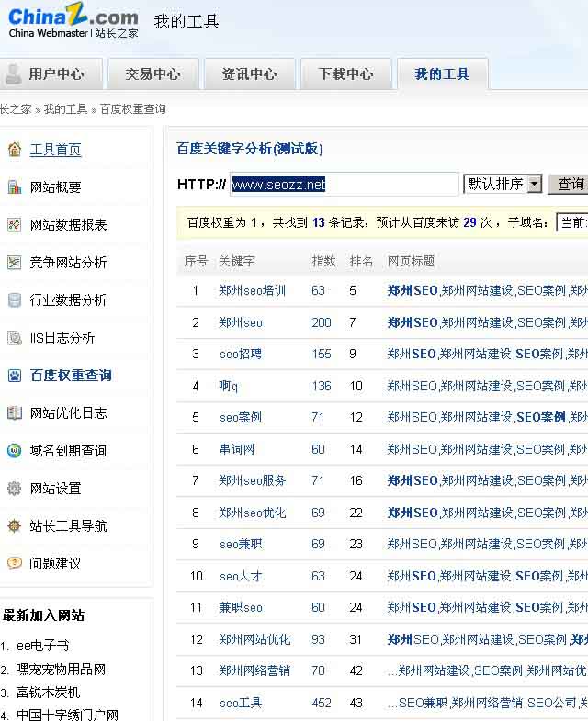The height and width of the screenshot is (721, 588).
Task: Click the house icon beside 工具首页
Action: (x=15, y=150)
